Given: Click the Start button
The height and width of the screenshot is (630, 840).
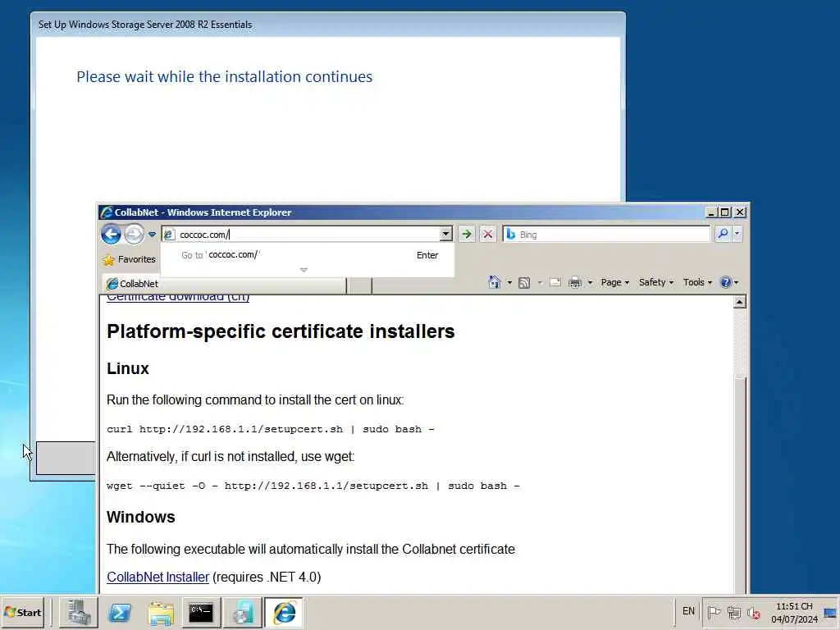Looking at the screenshot, I should pyautogui.click(x=22, y=612).
